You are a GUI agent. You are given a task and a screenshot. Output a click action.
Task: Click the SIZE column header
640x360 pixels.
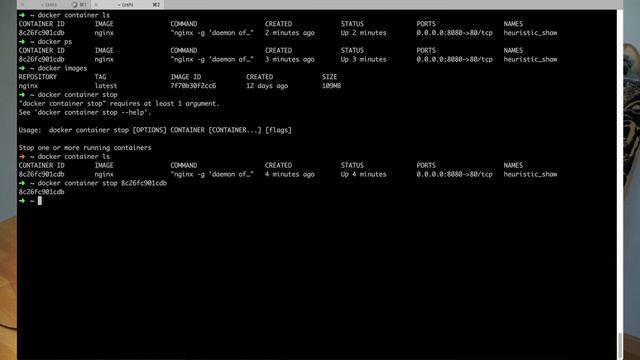coord(329,77)
